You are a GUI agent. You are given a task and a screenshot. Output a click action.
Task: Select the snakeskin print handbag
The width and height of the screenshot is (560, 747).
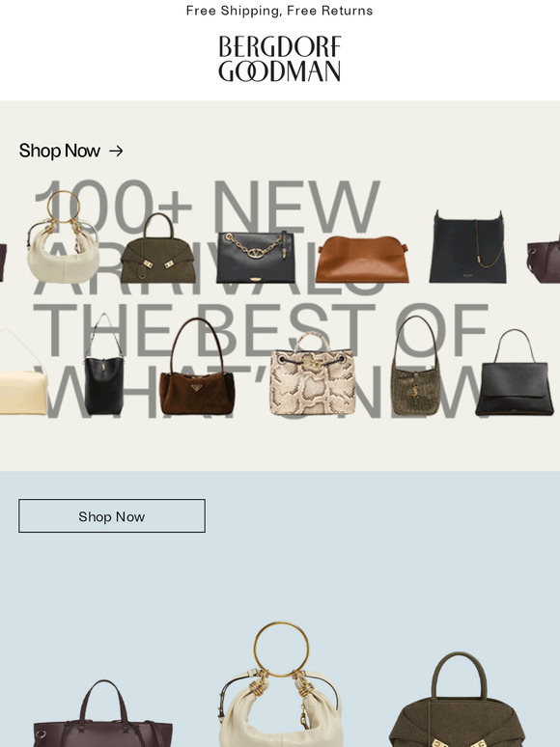point(313,373)
